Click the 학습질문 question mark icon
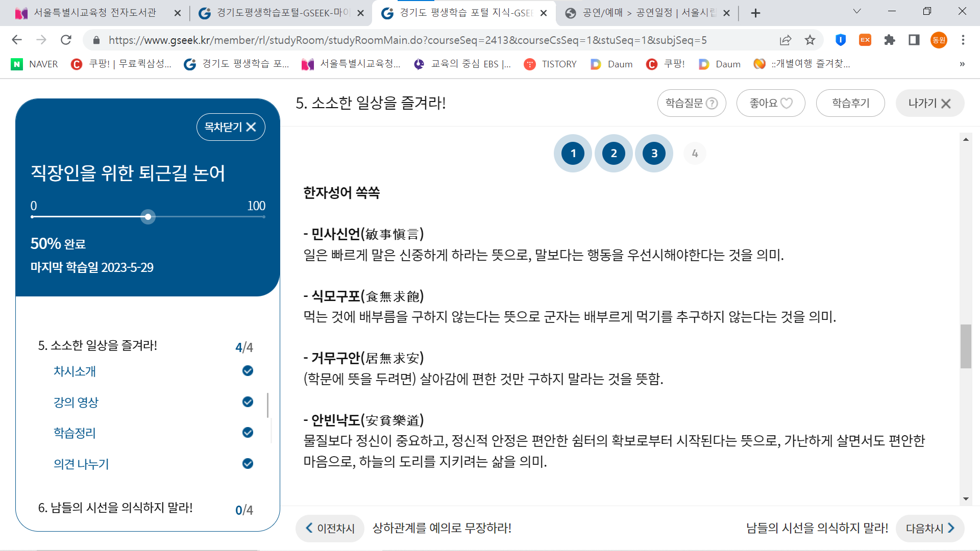The image size is (980, 551). [x=712, y=103]
